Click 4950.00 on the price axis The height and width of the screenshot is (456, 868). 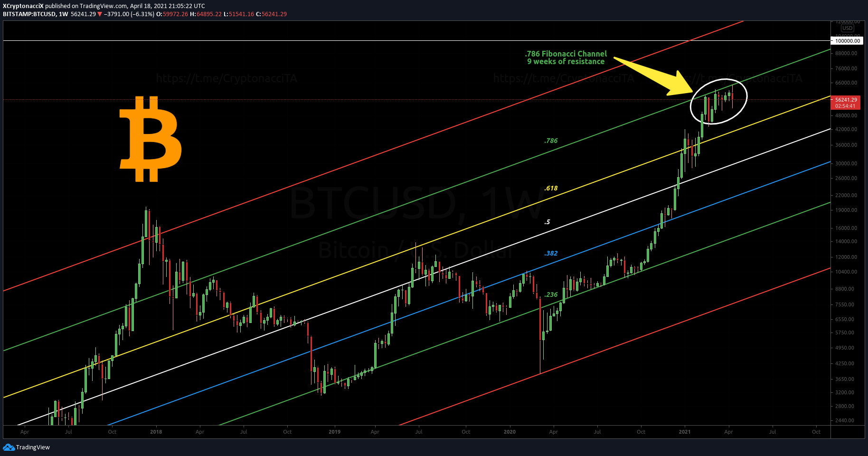[x=845, y=348]
